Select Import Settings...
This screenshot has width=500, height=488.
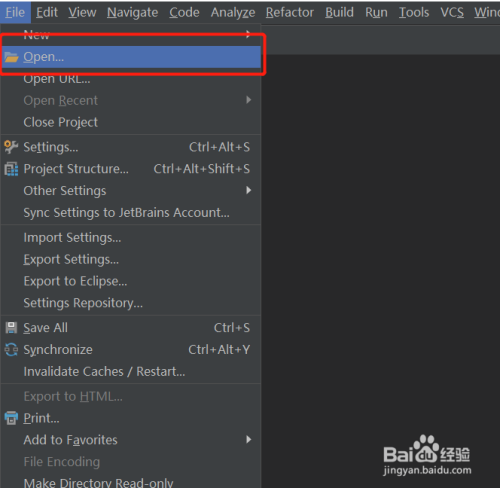click(x=131, y=237)
